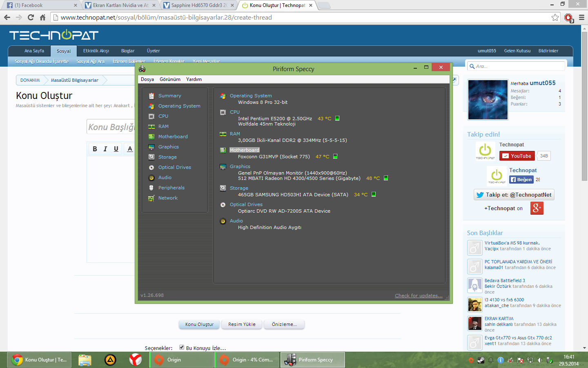
Task: Click the RAM icon in Speccy's sidebar
Action: point(151,126)
